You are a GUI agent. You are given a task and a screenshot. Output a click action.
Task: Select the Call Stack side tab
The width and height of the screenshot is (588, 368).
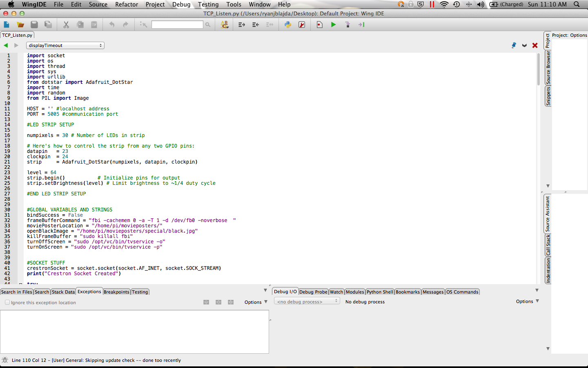pyautogui.click(x=548, y=245)
